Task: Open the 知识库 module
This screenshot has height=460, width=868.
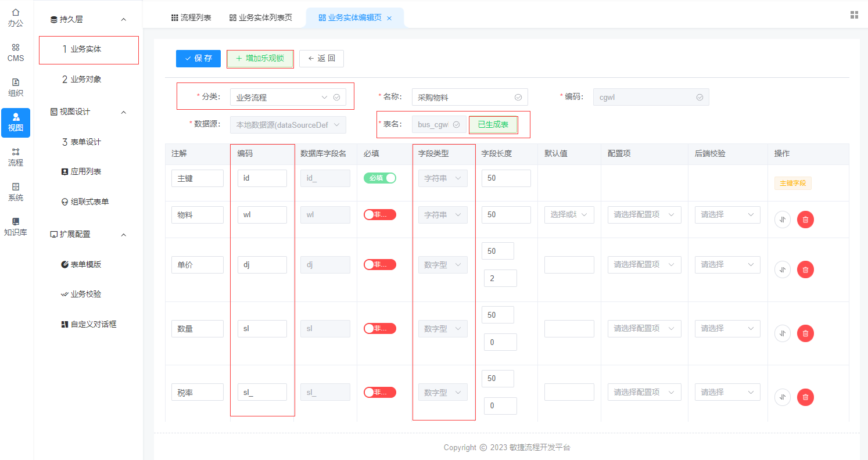Action: (x=16, y=227)
